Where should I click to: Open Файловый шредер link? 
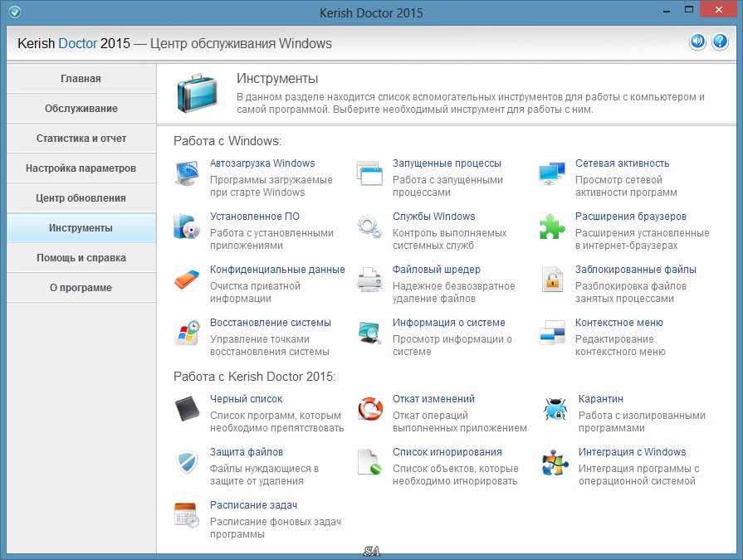(x=436, y=270)
